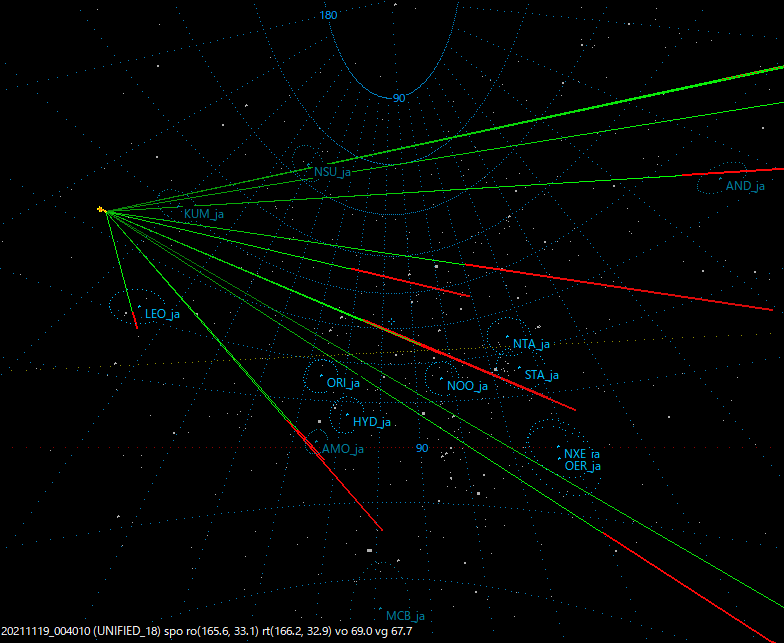
Task: Click the OER_ja radiant label
Action: pos(582,466)
